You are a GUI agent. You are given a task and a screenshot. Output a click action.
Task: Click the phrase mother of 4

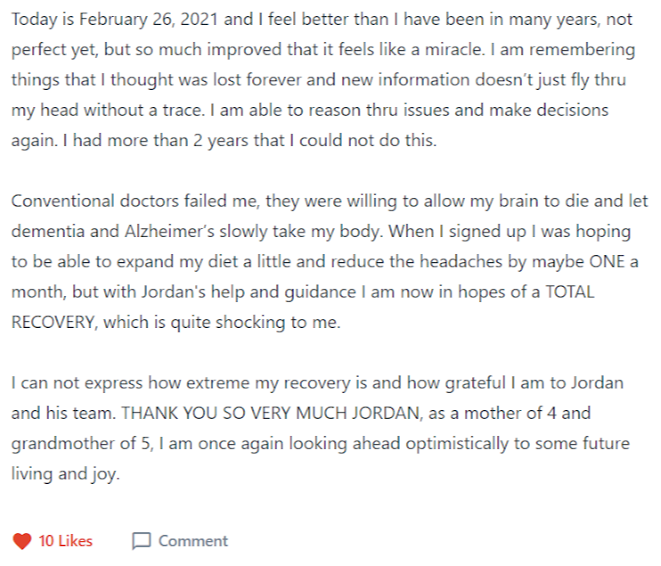point(510,413)
